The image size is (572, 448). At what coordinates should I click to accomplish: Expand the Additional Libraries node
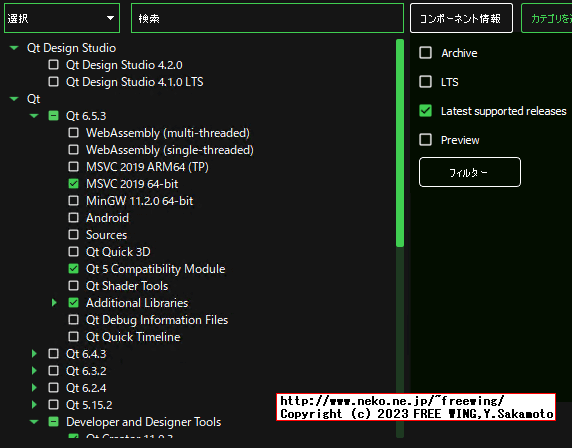(x=54, y=303)
